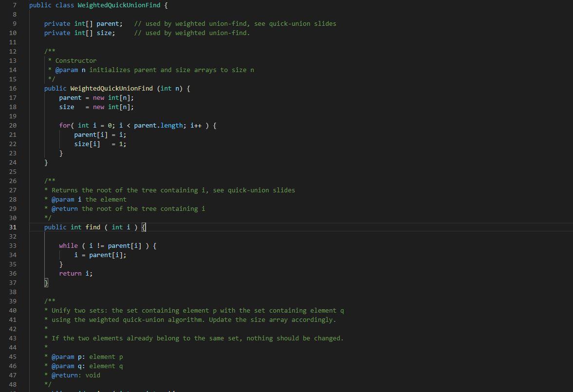Click the 'i = parent[i];' statement

[100, 255]
